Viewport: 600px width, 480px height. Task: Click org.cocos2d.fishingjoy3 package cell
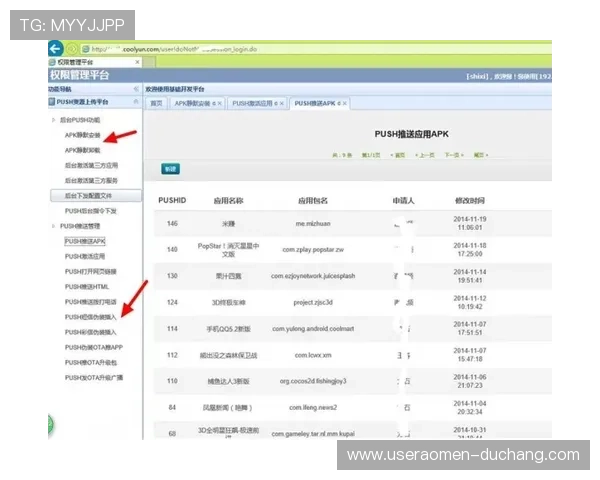313,381
